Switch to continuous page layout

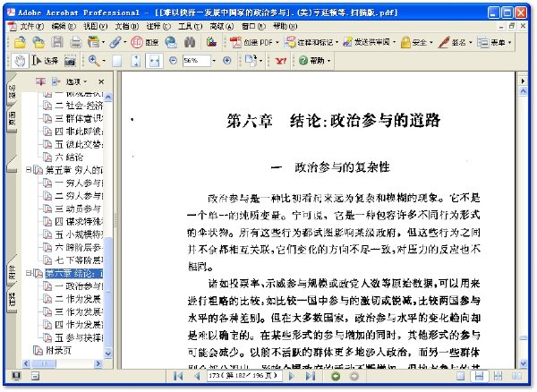[479, 376]
